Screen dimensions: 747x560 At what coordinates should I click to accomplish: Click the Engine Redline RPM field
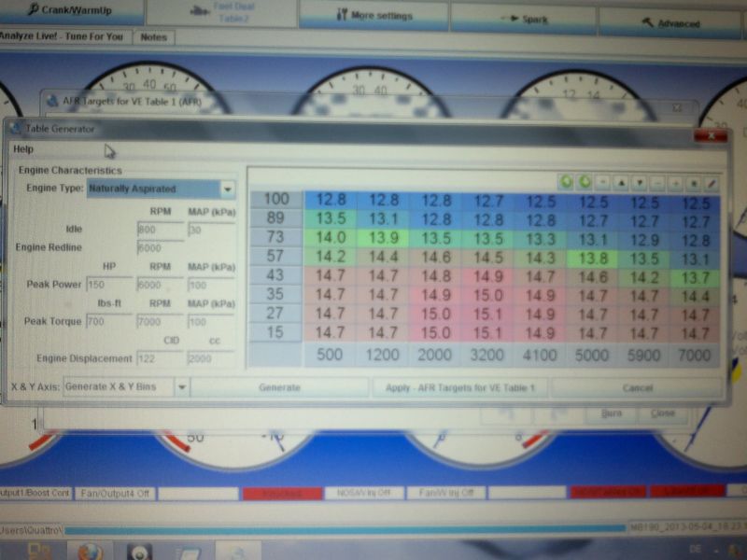(160, 248)
